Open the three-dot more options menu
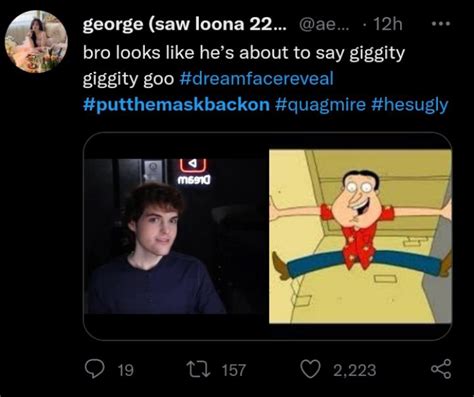The width and height of the screenshot is (474, 397). [x=441, y=24]
